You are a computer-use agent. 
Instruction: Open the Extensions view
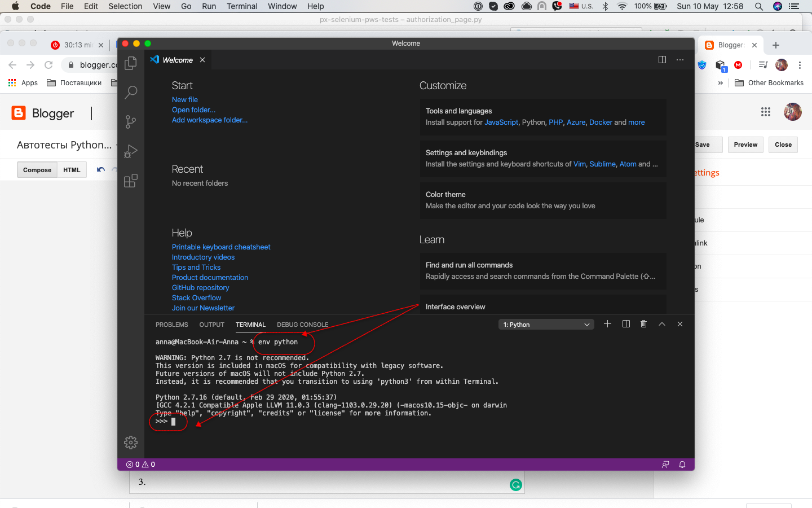pyautogui.click(x=131, y=181)
